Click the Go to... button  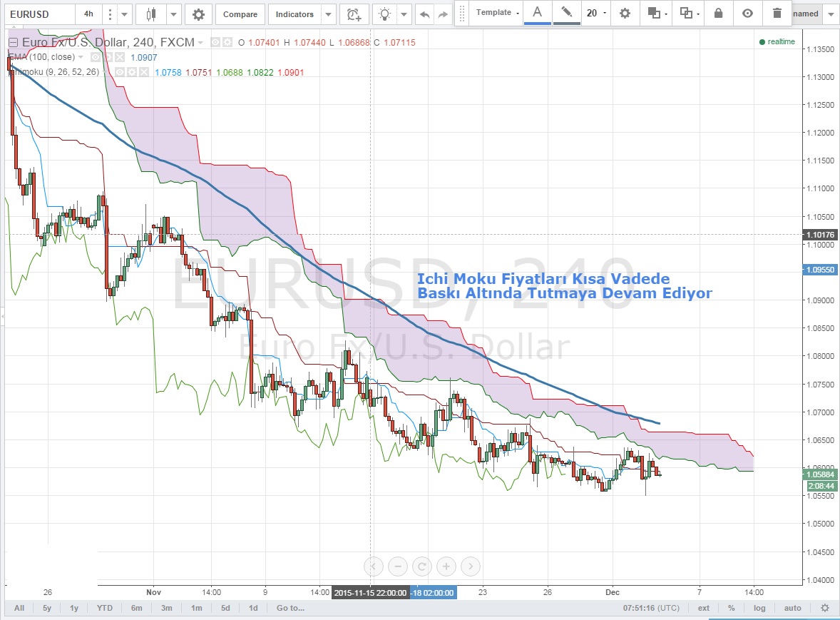click(290, 608)
